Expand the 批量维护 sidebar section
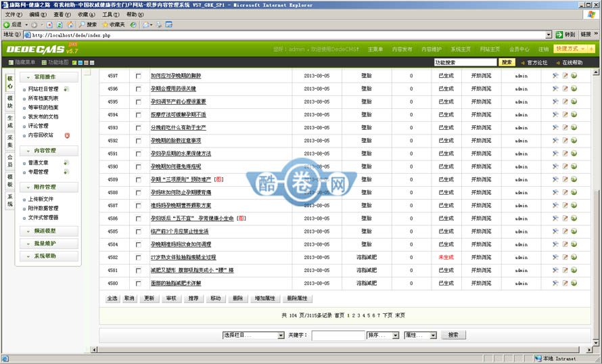Viewport: 602px width, 364px height. pyautogui.click(x=49, y=244)
